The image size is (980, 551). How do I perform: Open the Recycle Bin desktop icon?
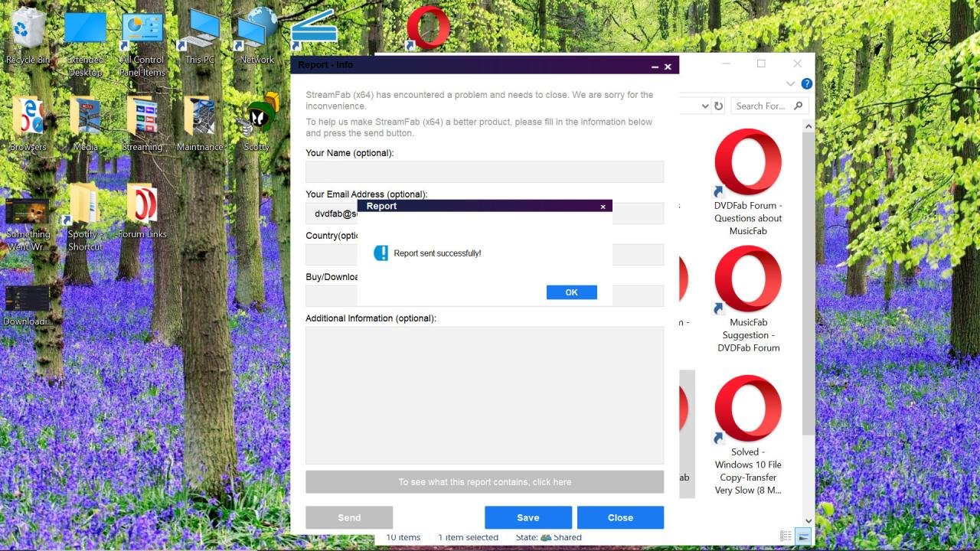(x=28, y=36)
